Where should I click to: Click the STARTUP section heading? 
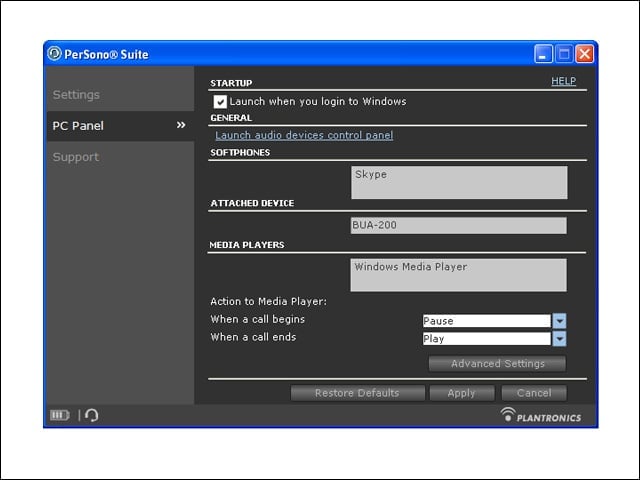click(x=231, y=83)
